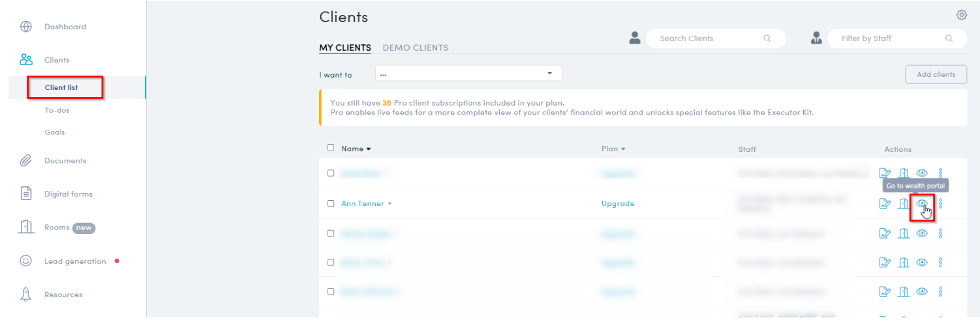Switch to the DEMO CLIENTS tab
This screenshot has width=980, height=320.
[x=415, y=48]
